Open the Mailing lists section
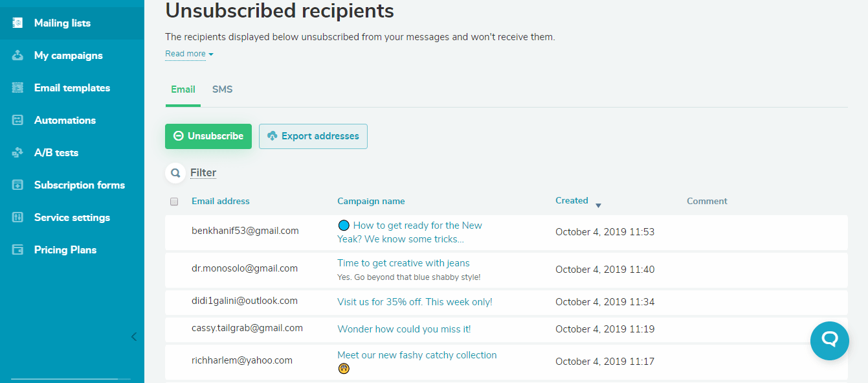The height and width of the screenshot is (383, 868). [x=63, y=23]
